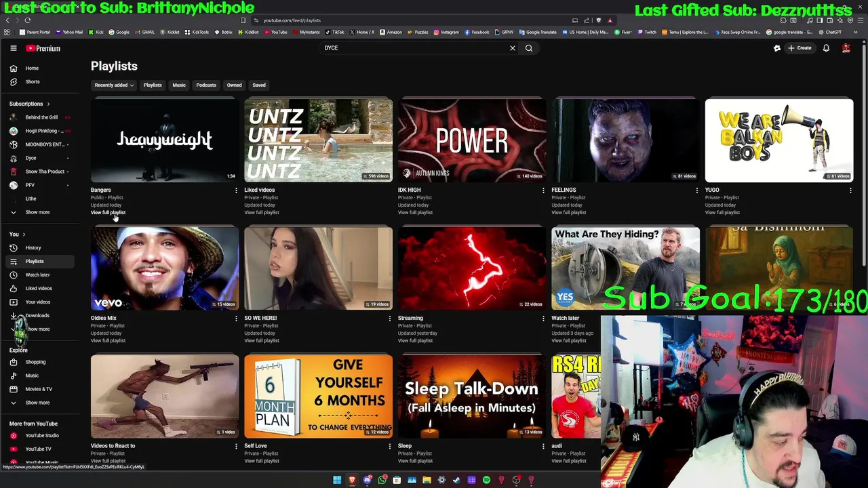868x488 pixels.
Task: Open the ChatGPT bookmark
Action: (x=829, y=32)
